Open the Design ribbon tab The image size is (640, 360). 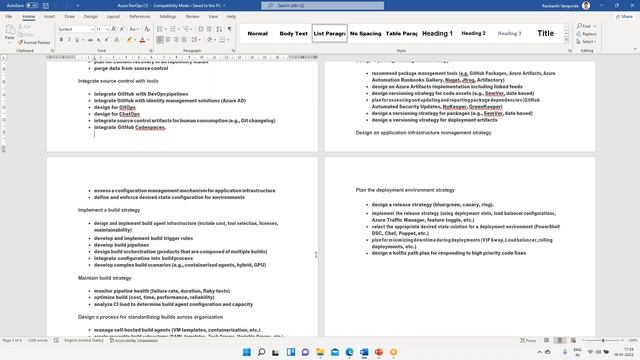pos(91,16)
